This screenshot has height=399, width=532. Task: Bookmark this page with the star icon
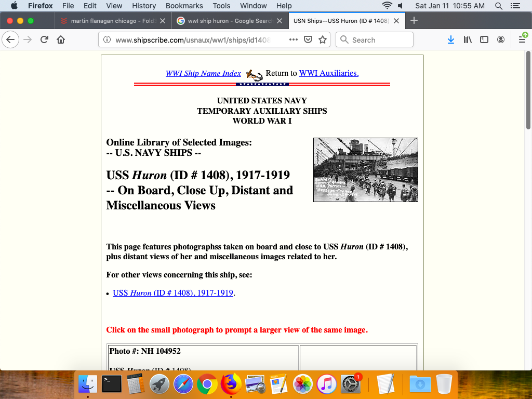(323, 39)
